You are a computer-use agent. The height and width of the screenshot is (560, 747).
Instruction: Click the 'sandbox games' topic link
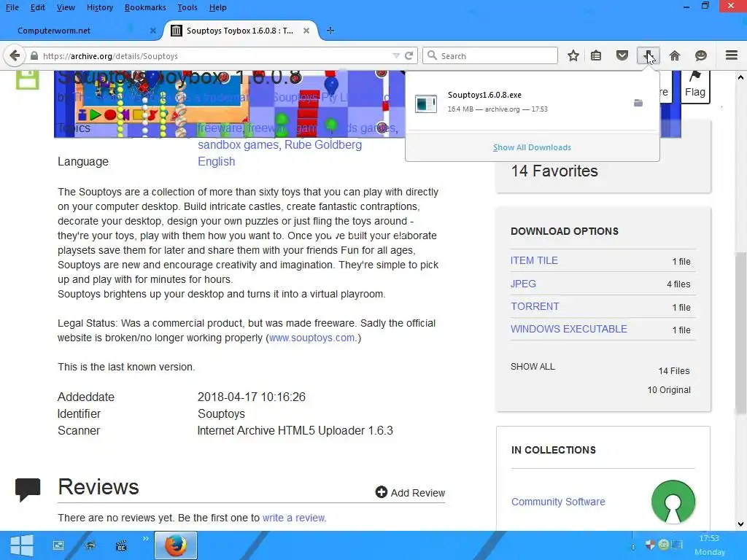[239, 145]
